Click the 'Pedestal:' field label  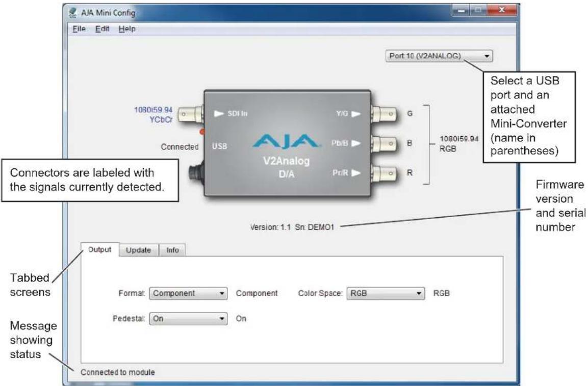[129, 319]
